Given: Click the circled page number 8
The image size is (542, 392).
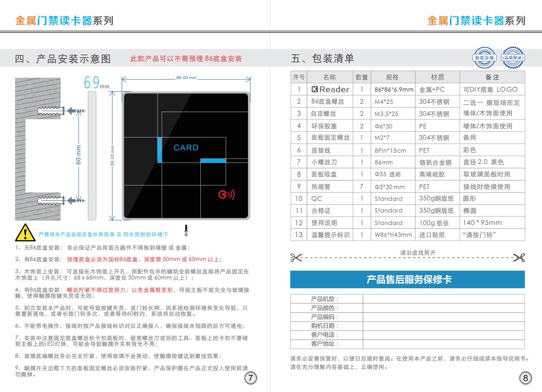Looking at the screenshot, I should tap(525, 378).
